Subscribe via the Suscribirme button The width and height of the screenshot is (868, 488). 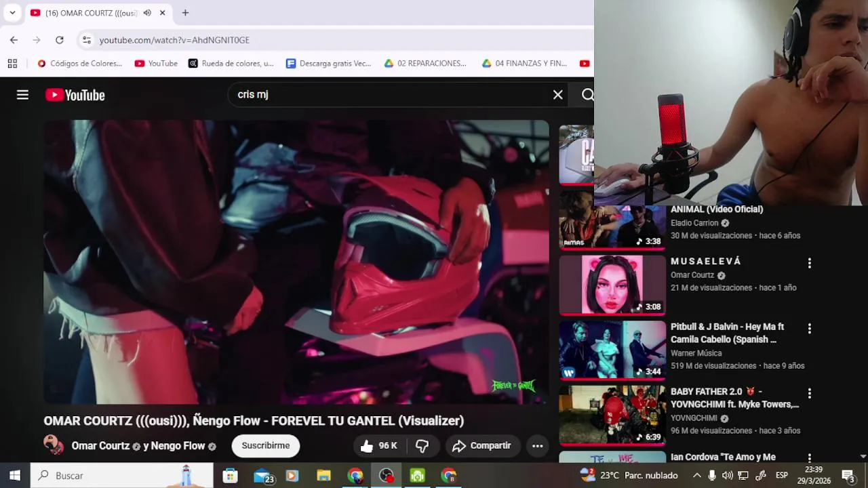pos(266,445)
